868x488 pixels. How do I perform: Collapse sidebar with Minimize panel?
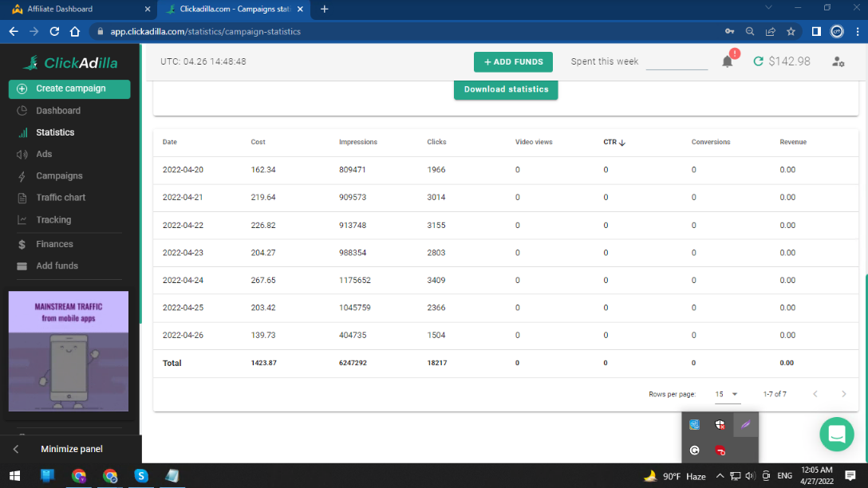click(71, 449)
